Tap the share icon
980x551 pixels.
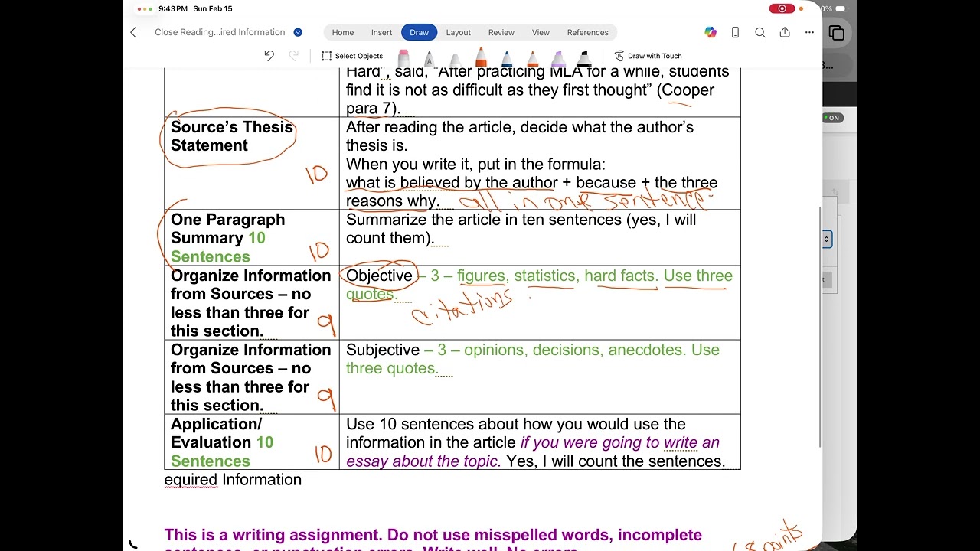click(x=785, y=32)
